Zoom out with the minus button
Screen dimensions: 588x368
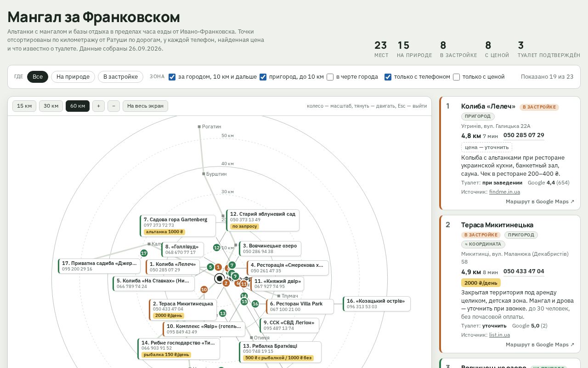point(113,106)
